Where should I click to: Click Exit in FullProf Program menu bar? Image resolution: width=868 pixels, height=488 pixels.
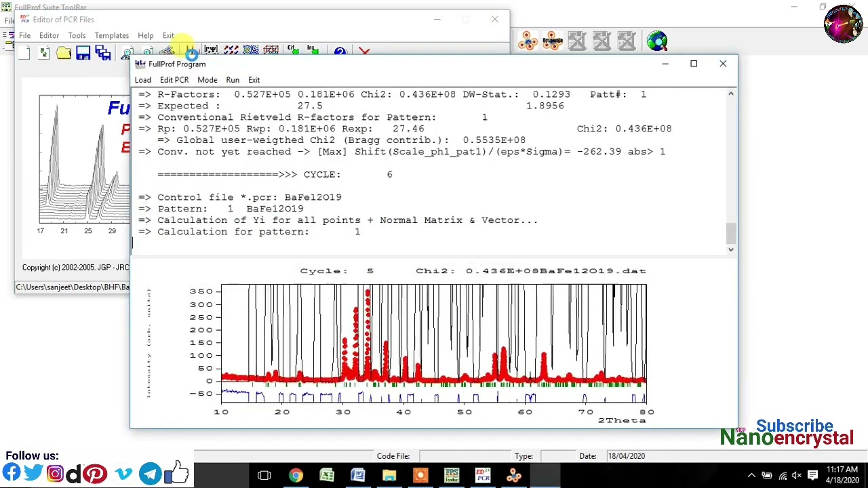tap(254, 80)
